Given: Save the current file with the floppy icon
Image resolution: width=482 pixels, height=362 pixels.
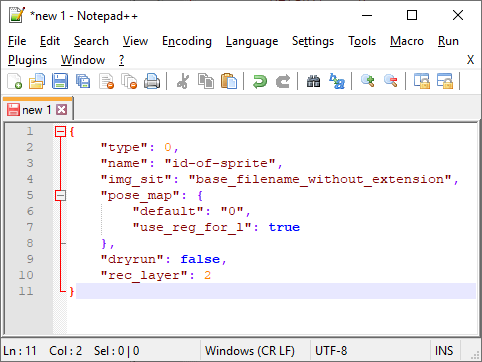Looking at the screenshot, I should pos(60,81).
